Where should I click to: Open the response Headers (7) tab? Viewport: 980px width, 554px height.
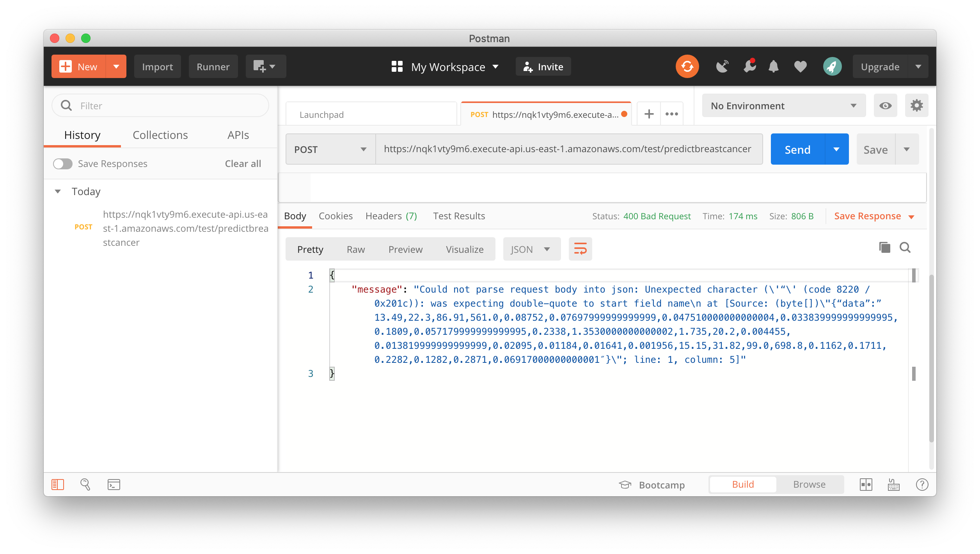(391, 216)
